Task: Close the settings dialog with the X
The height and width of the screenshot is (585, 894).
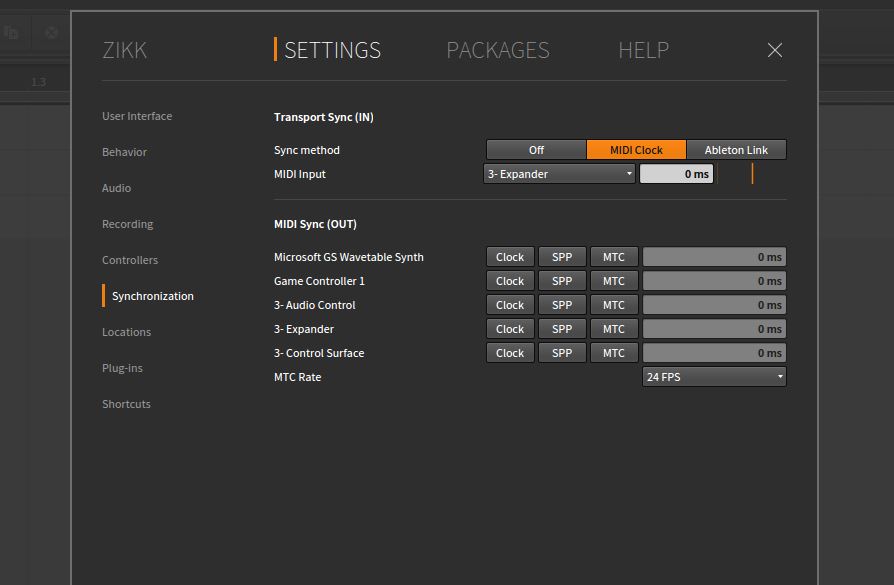Action: point(774,50)
